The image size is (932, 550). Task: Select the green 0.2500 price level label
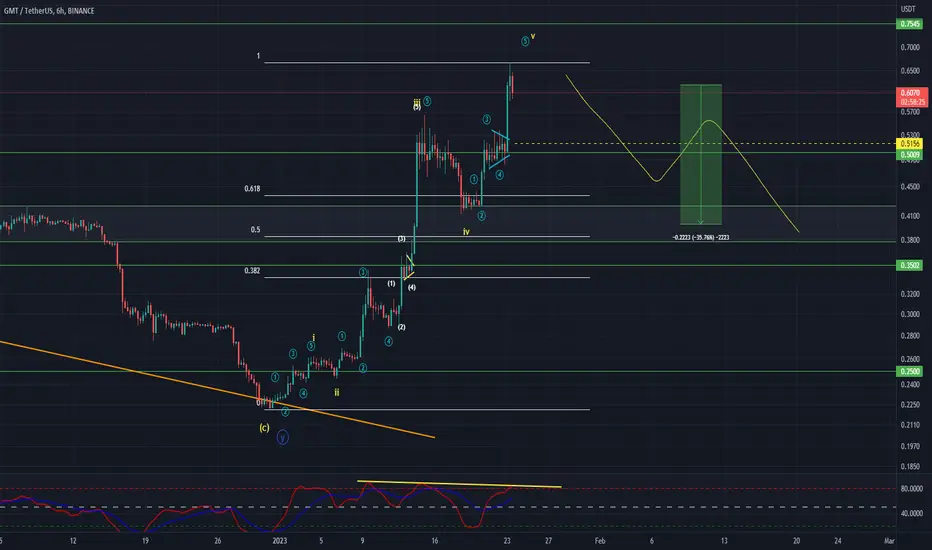point(909,372)
